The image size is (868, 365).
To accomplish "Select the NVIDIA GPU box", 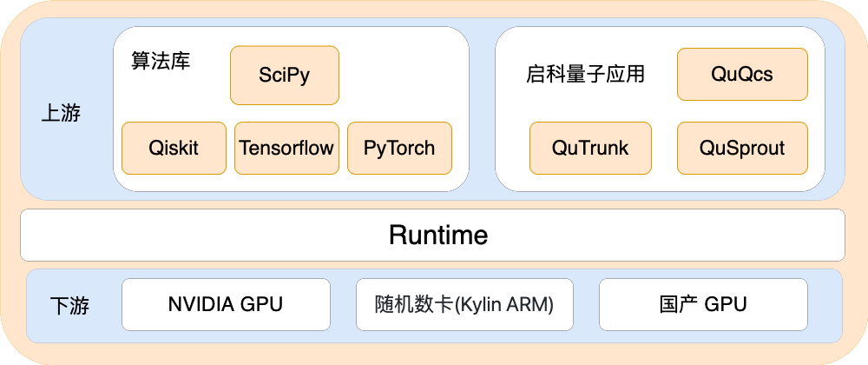I will click(226, 305).
